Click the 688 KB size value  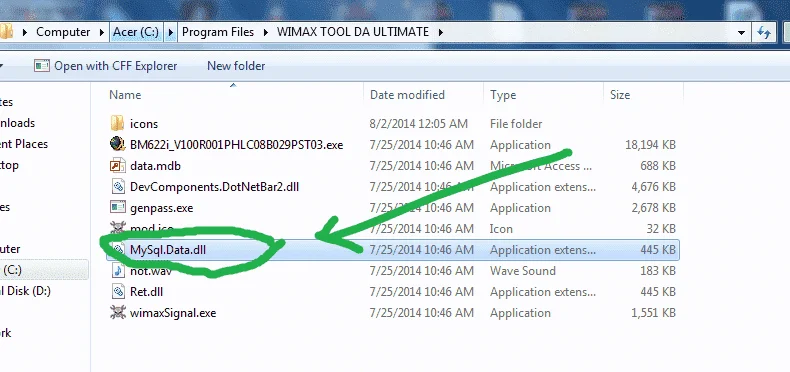(659, 166)
